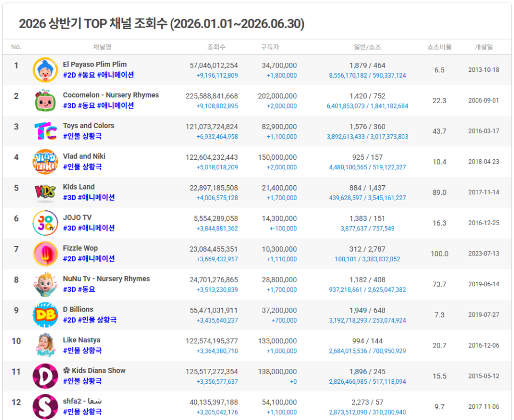Screen dimensions: 514x420
Task: Click Cocomelon's #3D #동요 #애니메이션 tags
Action: tap(98, 105)
